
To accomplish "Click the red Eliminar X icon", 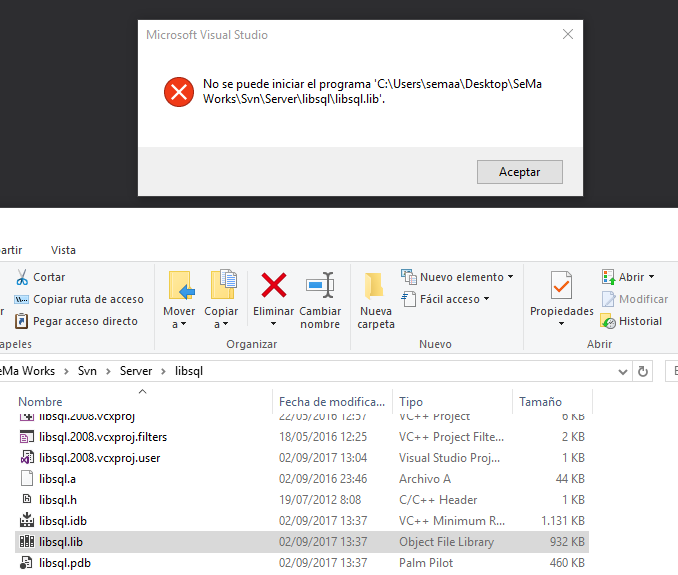I will click(274, 285).
